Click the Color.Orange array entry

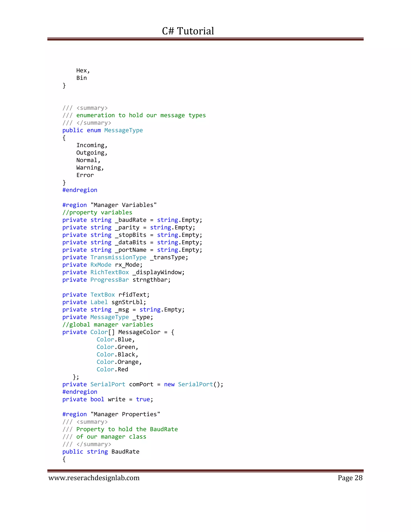pos(119,362)
